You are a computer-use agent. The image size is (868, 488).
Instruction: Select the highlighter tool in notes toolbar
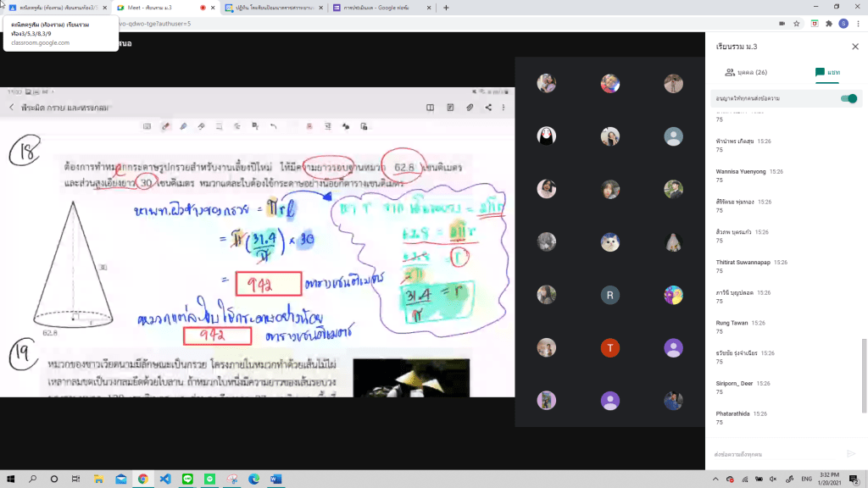pos(184,126)
